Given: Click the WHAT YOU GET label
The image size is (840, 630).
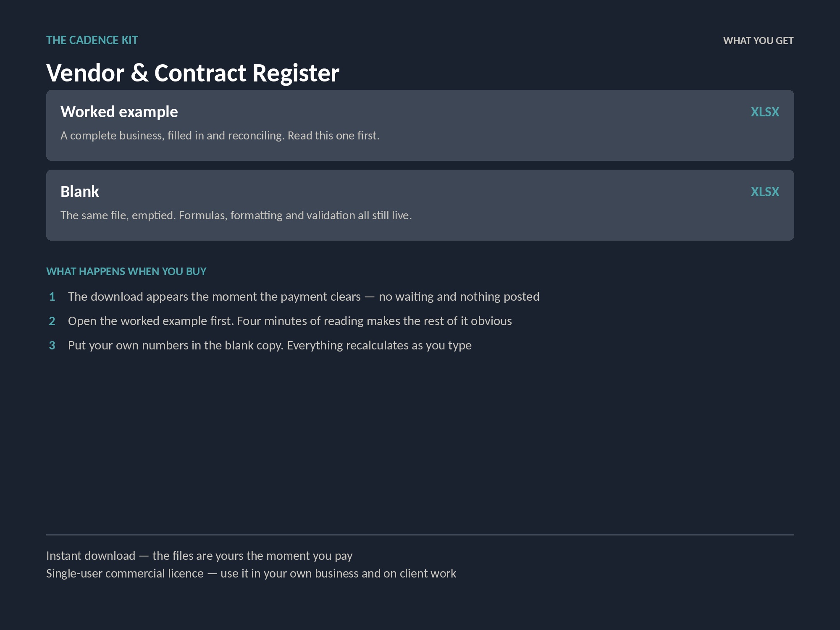Looking at the screenshot, I should (x=758, y=41).
